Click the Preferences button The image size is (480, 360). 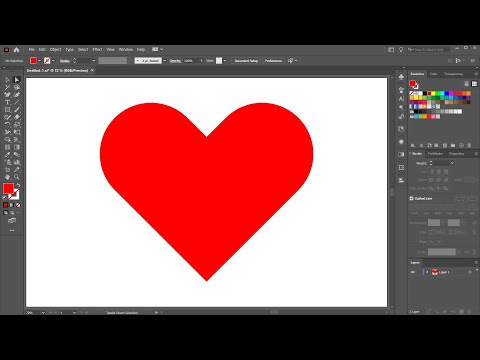tap(273, 61)
